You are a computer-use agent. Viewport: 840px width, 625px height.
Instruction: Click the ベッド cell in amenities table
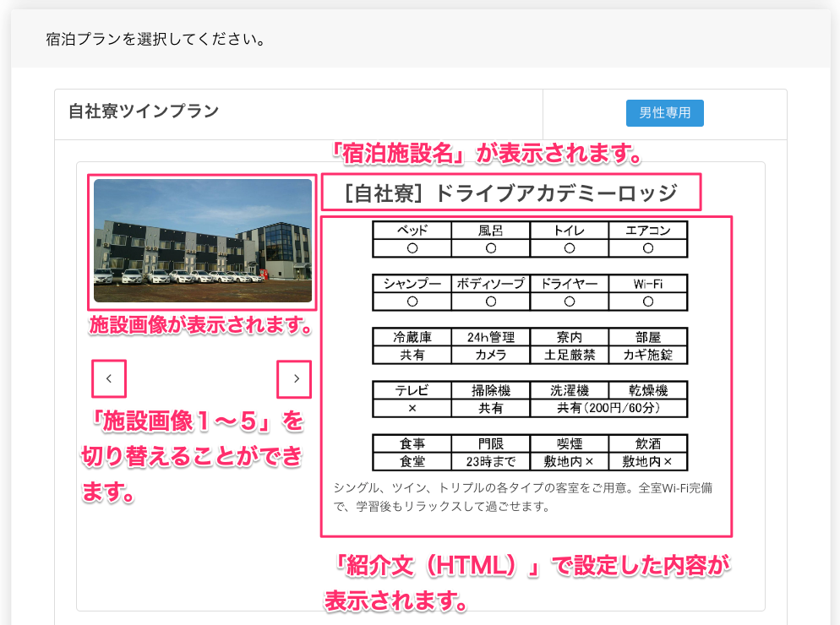(x=412, y=231)
